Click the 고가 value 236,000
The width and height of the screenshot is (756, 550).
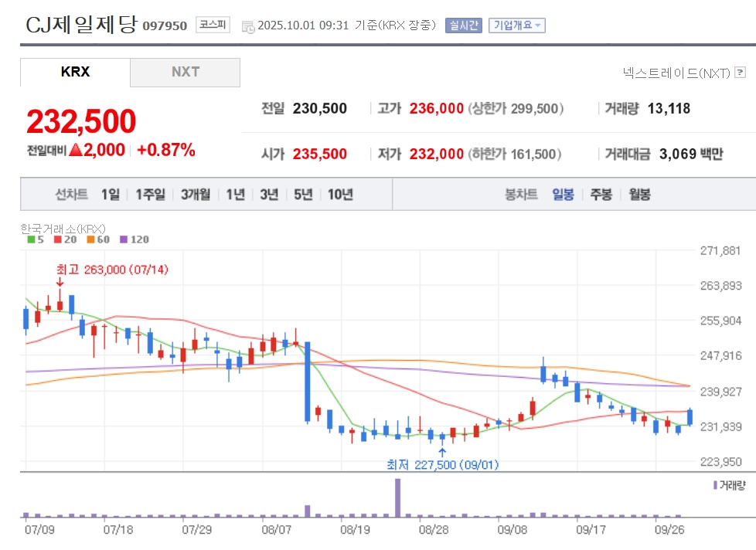(x=436, y=108)
